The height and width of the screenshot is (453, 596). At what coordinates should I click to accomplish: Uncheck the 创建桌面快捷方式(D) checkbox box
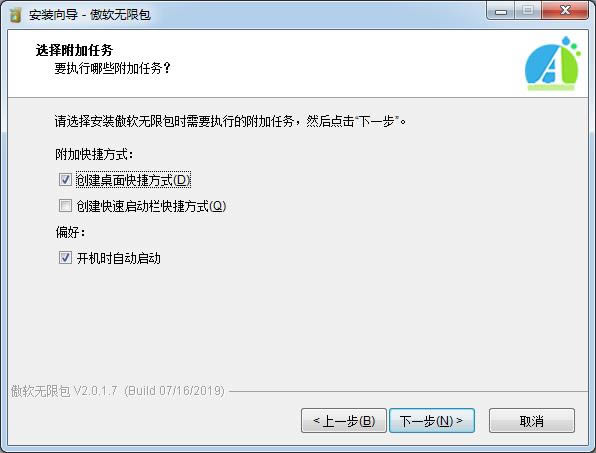(x=65, y=179)
